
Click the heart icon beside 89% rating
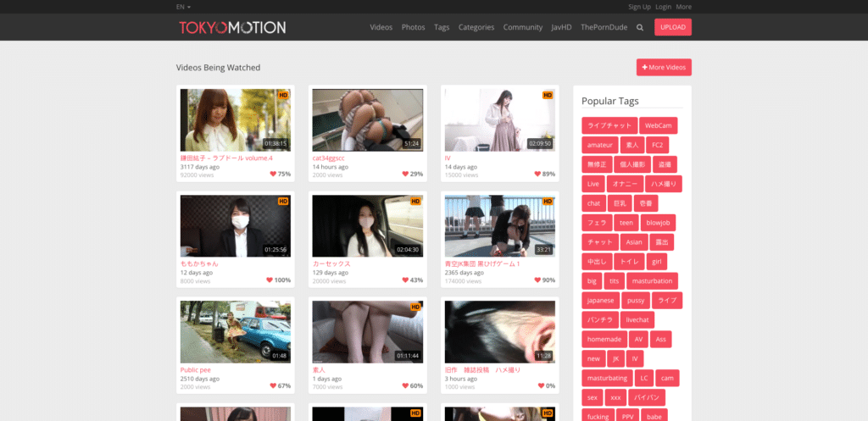coord(537,174)
